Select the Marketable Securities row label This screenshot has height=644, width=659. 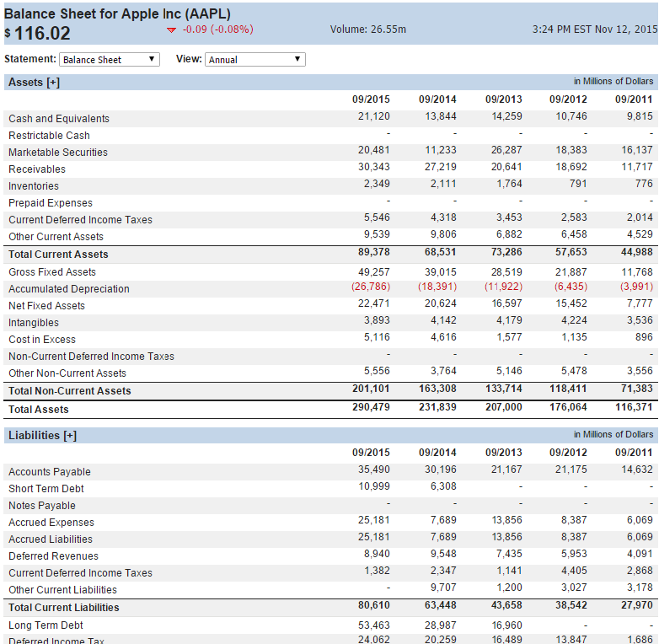(x=58, y=153)
